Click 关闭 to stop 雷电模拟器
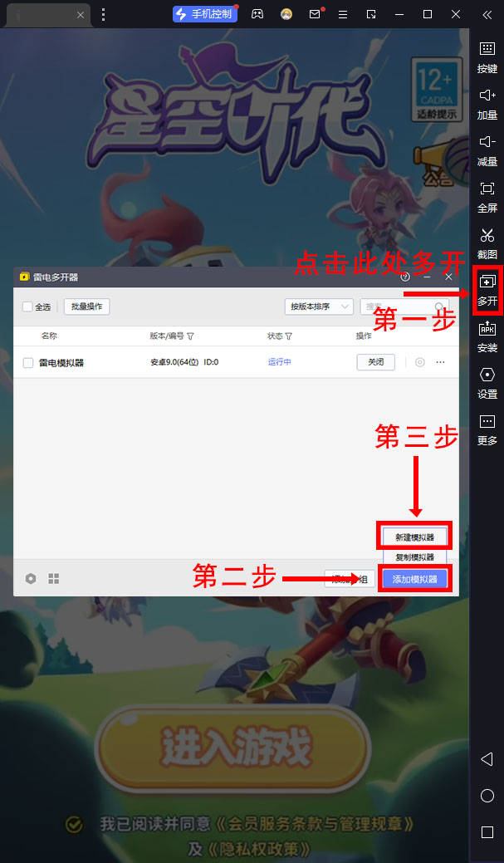Viewport: 504px width, 863px height. point(376,362)
